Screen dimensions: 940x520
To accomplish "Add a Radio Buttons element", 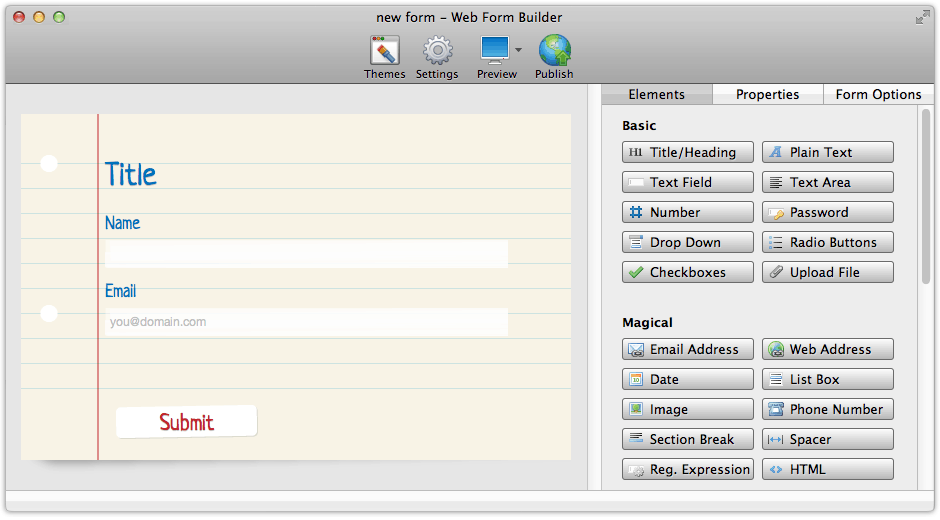I will 828,242.
